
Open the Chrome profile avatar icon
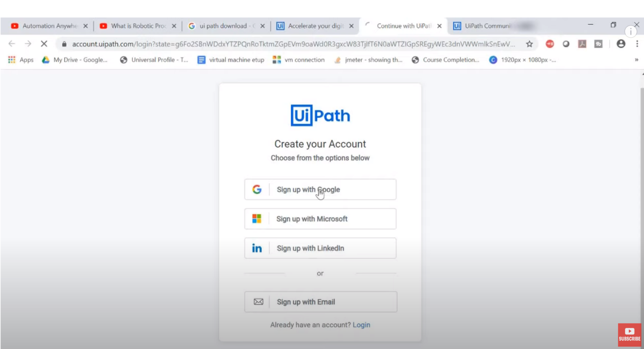click(x=621, y=44)
